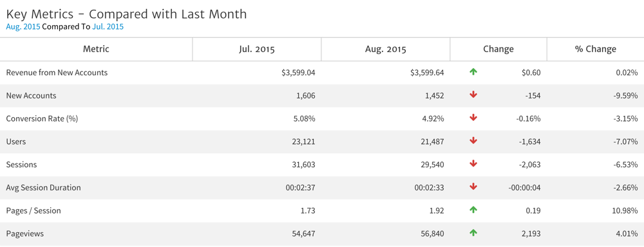Screen dimensions: 644x247
Task: Sort by the Aug. 2015 column header
Action: 386,50
